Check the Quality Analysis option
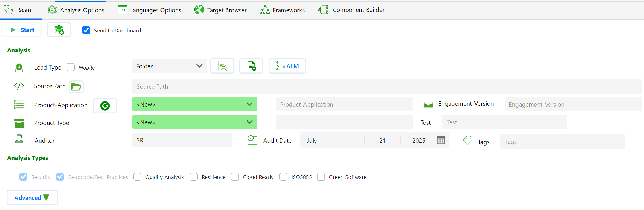The height and width of the screenshot is (210, 644). coord(137,177)
